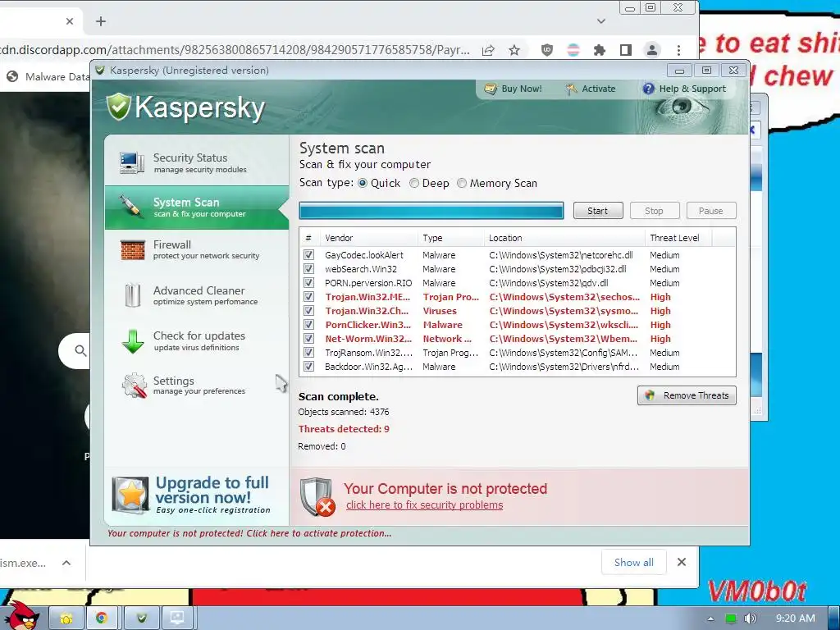Click Chrome bookmark star icon
840x630 pixels.
coord(514,50)
